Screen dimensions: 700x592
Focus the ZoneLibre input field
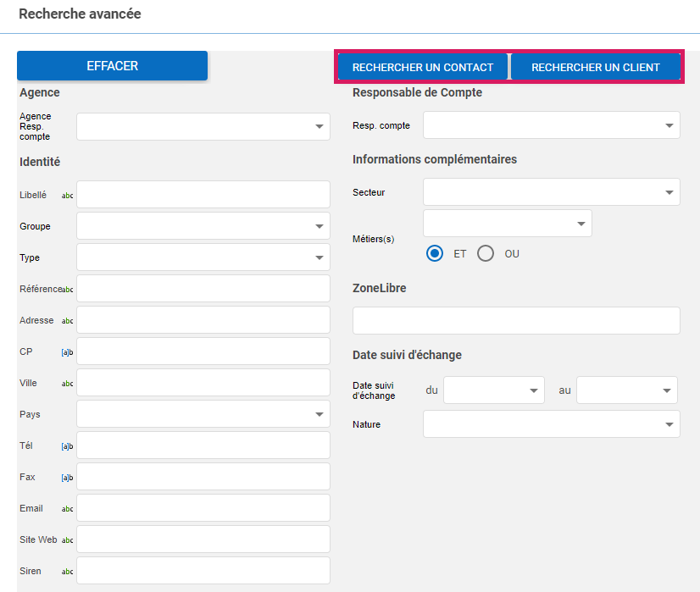tap(516, 321)
